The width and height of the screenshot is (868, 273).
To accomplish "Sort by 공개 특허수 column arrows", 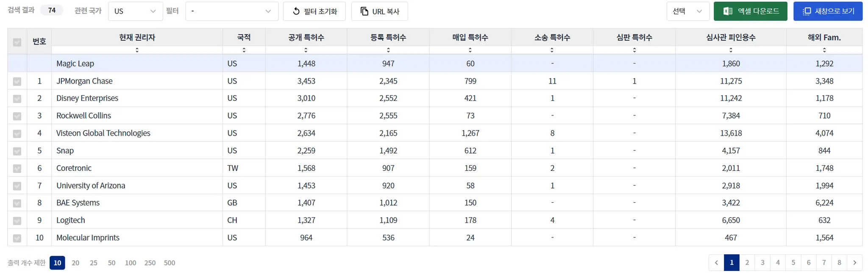I will click(306, 50).
